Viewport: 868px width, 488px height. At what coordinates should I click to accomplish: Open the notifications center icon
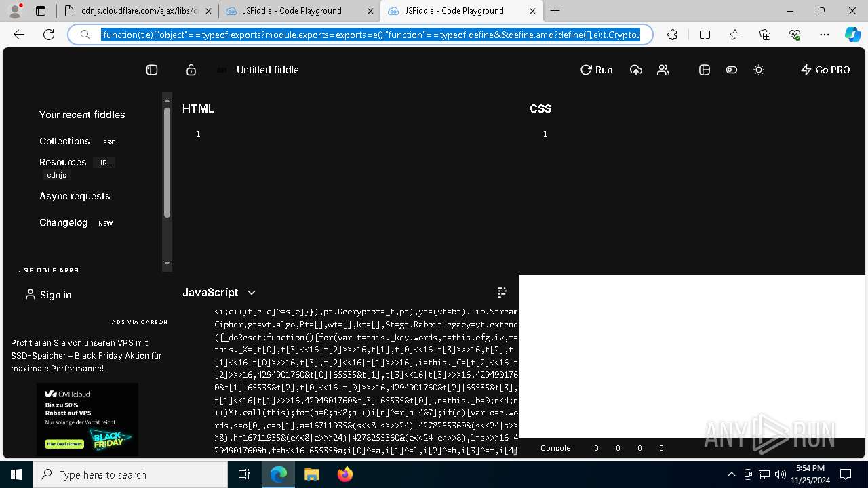846,474
